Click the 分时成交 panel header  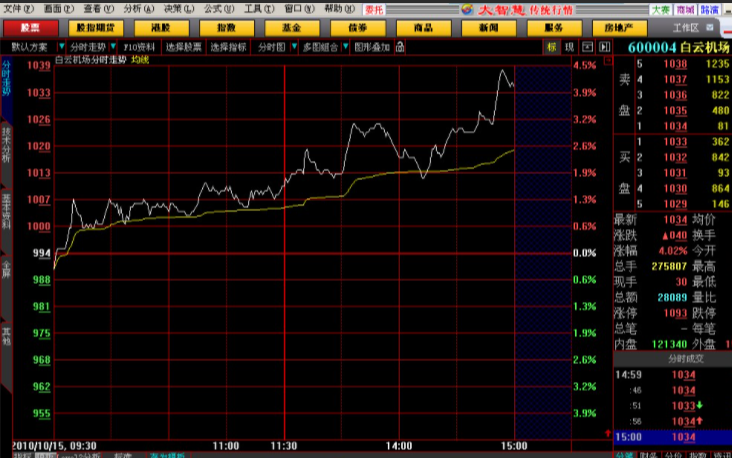tap(685, 359)
